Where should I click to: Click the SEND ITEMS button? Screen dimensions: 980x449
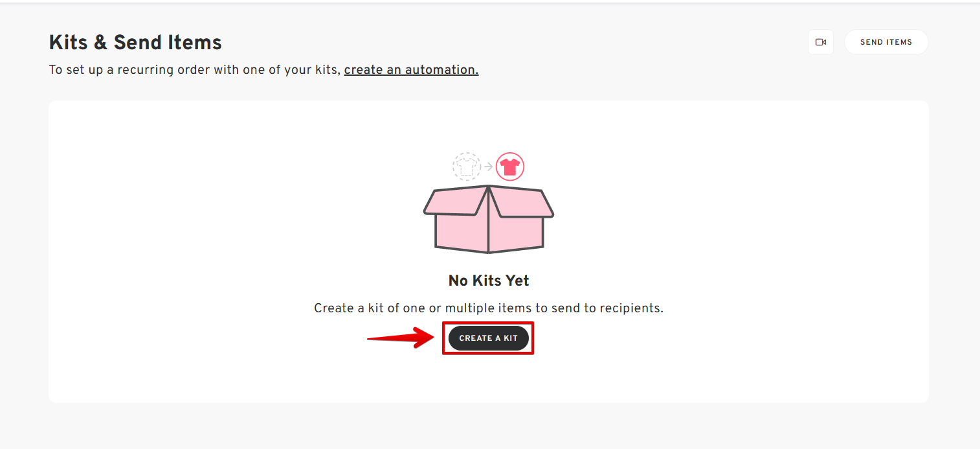tap(885, 42)
